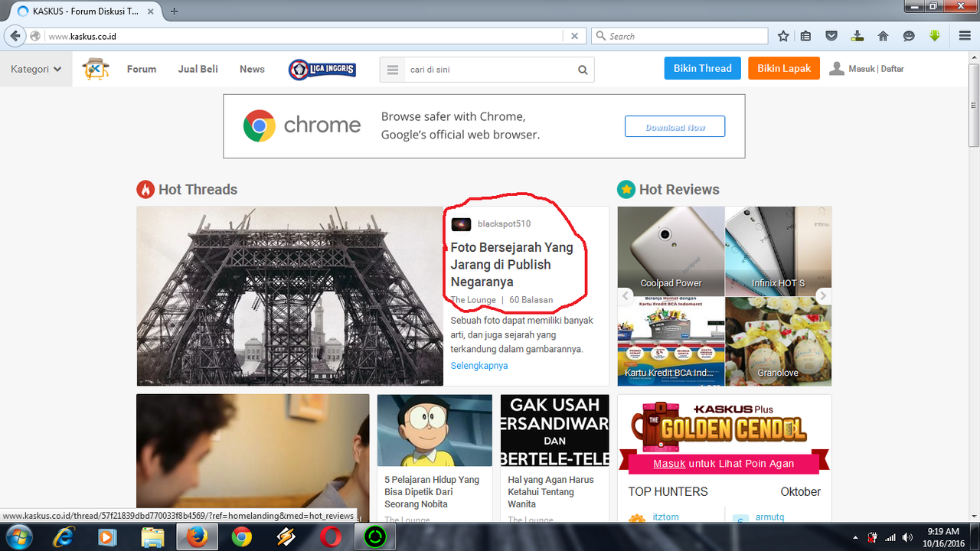Viewport: 980px width, 551px height.
Task: Show hidden system tray icons arrow
Action: [855, 537]
